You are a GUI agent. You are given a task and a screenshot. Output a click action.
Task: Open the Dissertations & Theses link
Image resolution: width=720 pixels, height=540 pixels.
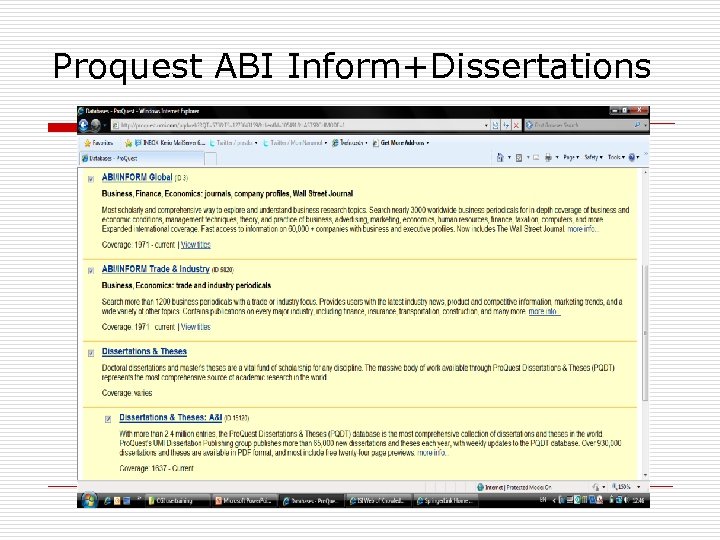click(144, 352)
